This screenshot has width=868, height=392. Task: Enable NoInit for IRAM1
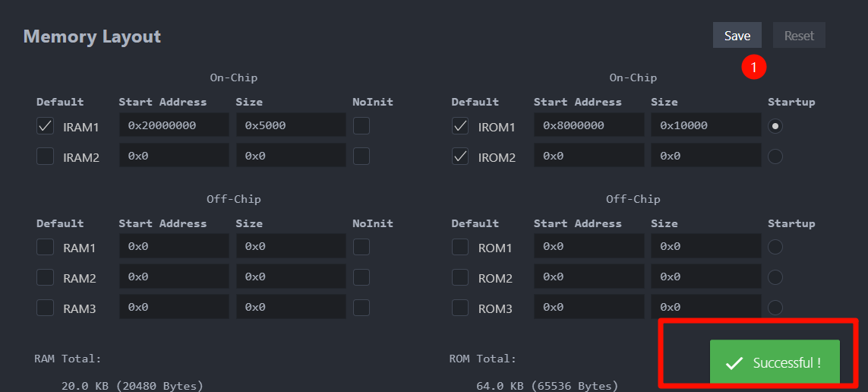361,126
